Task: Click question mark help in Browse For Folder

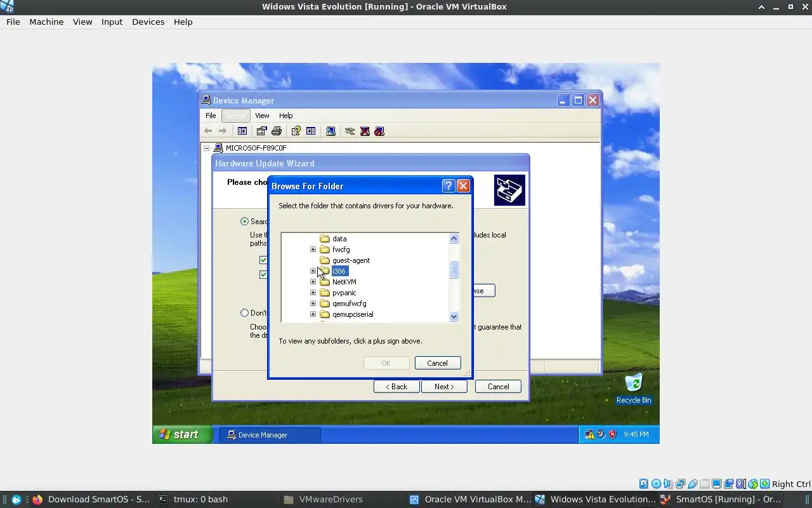Action: pos(449,185)
